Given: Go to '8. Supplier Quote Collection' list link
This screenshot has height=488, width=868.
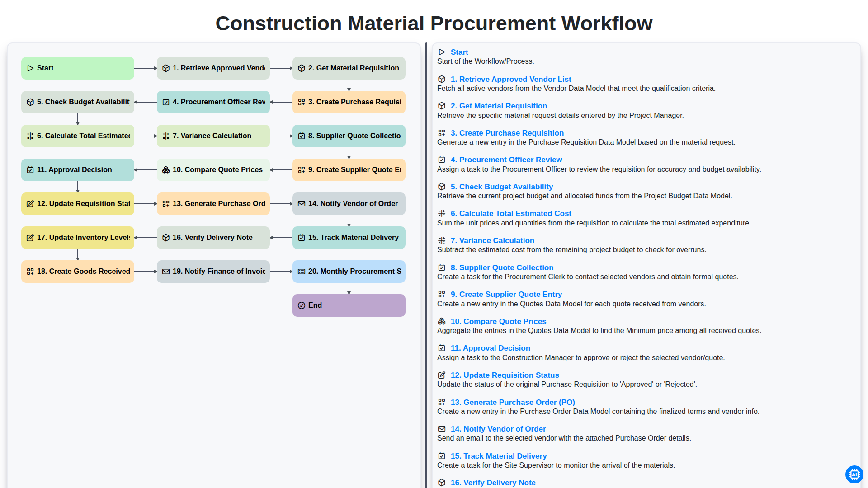Looking at the screenshot, I should 502,267.
